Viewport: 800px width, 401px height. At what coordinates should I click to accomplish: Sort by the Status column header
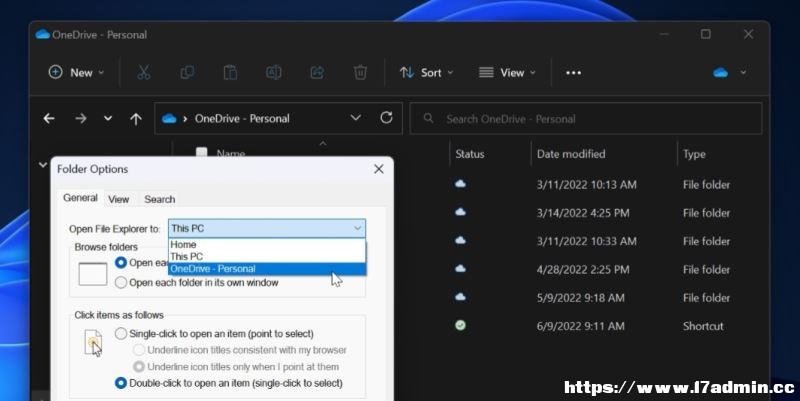pos(470,154)
